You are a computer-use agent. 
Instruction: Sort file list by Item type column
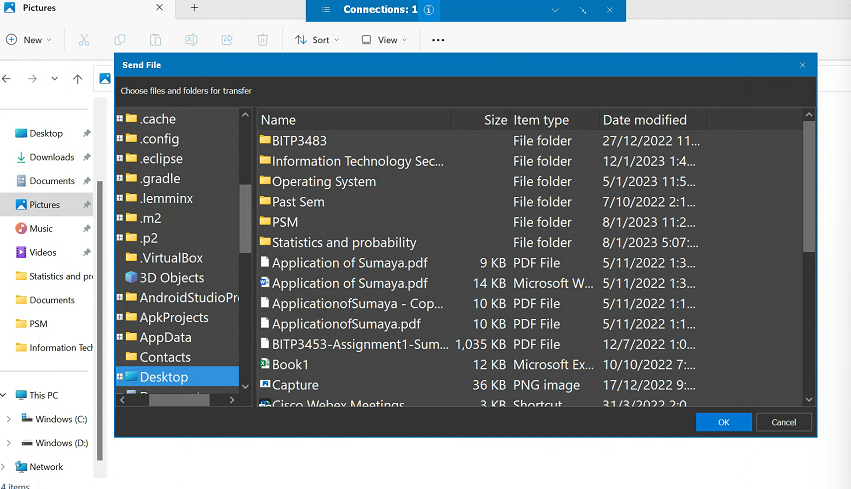pos(554,120)
